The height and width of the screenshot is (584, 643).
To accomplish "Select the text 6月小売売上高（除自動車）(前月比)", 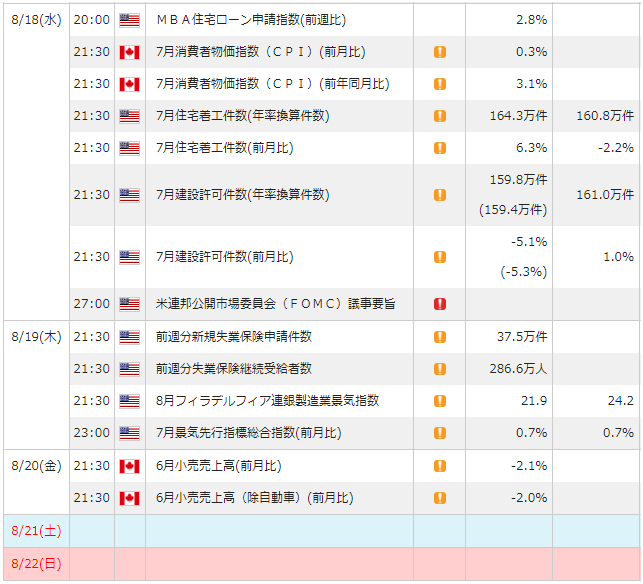I will 255,498.
